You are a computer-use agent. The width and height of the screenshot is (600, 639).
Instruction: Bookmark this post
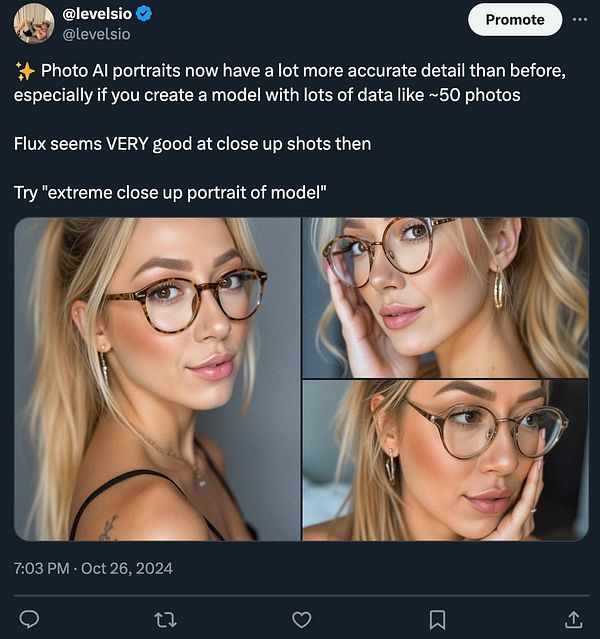[437, 620]
